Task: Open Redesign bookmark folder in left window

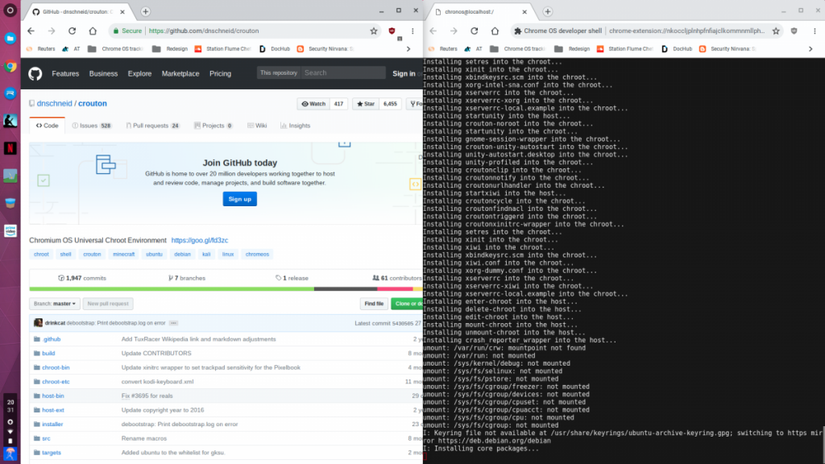Action: 170,49
